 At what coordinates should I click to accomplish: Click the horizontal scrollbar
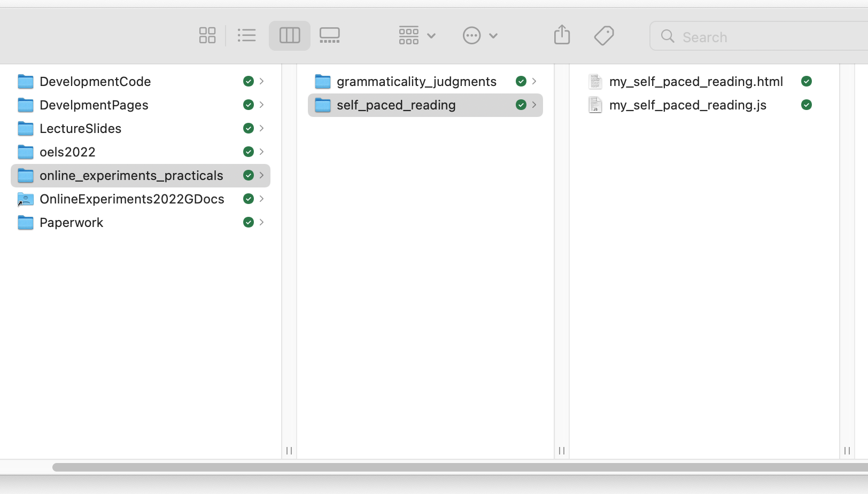pos(460,467)
